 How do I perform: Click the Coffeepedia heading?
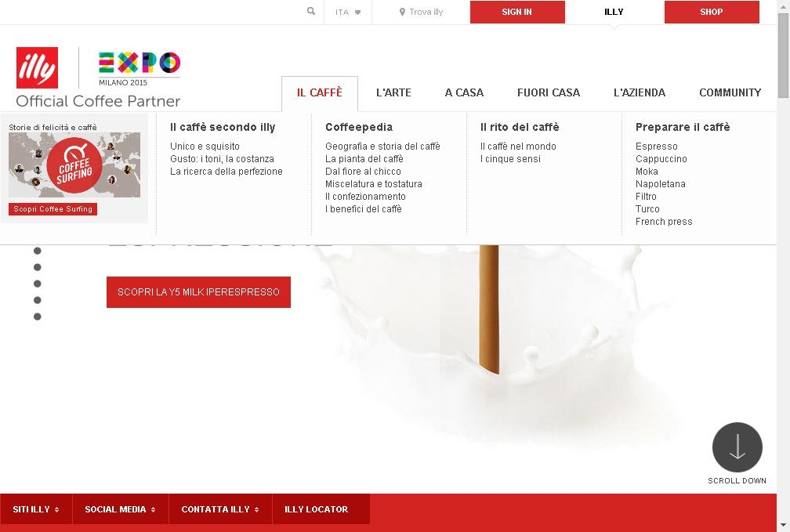[x=359, y=128]
